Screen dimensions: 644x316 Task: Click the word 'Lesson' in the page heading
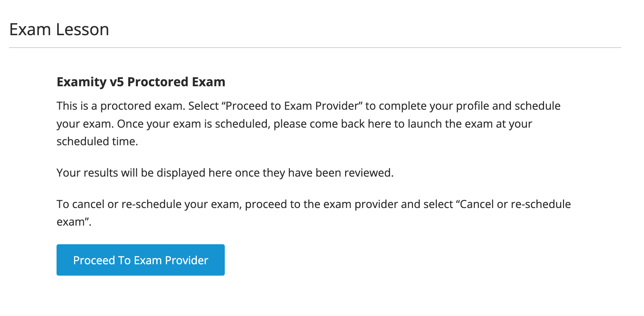(82, 29)
